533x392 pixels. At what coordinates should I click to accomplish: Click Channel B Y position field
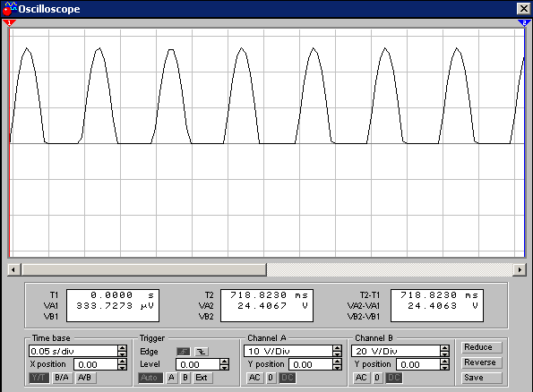[x=418, y=364]
